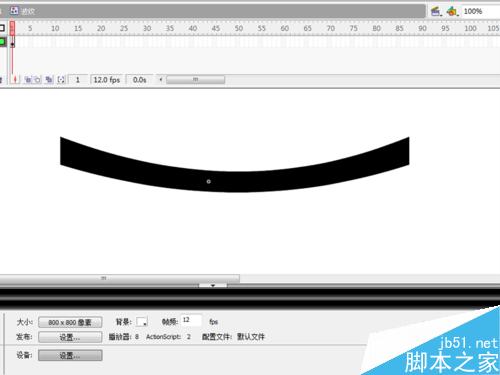The height and width of the screenshot is (375, 500).
Task: Click frame 50 on the timeline ruler
Action: tap(239, 28)
